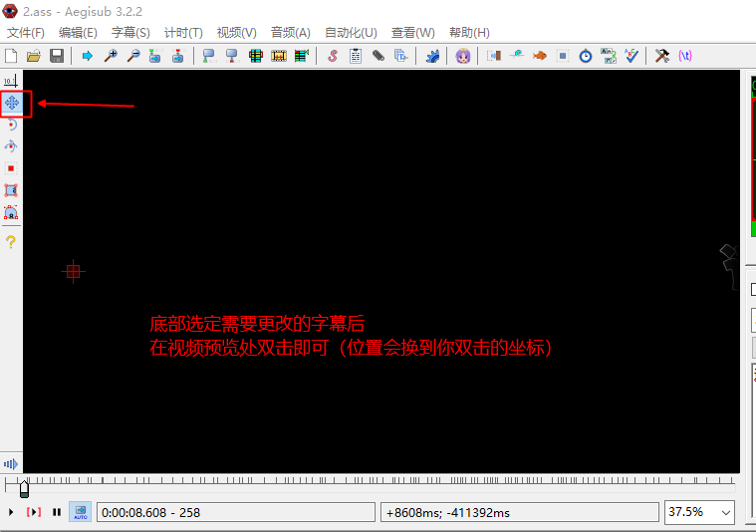Zoom video out with magnifier minus icon
The image size is (756, 532).
[x=133, y=56]
